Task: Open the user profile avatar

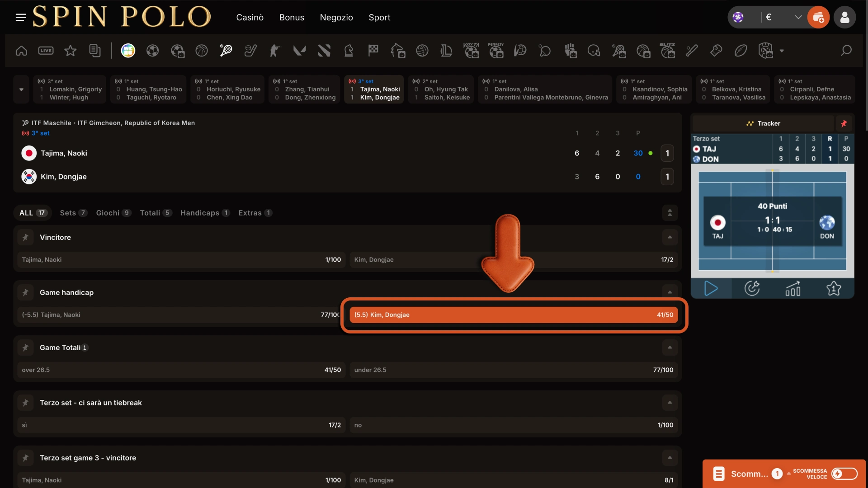Action: coord(844,18)
